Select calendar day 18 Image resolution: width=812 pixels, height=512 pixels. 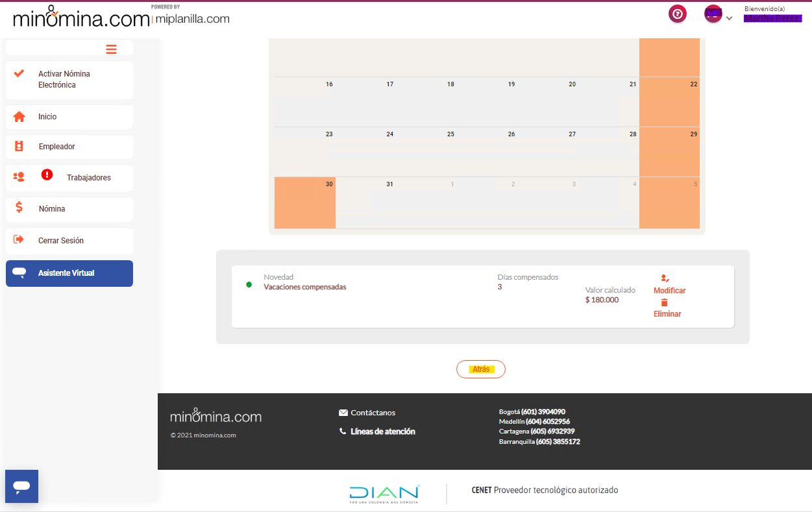click(x=426, y=102)
